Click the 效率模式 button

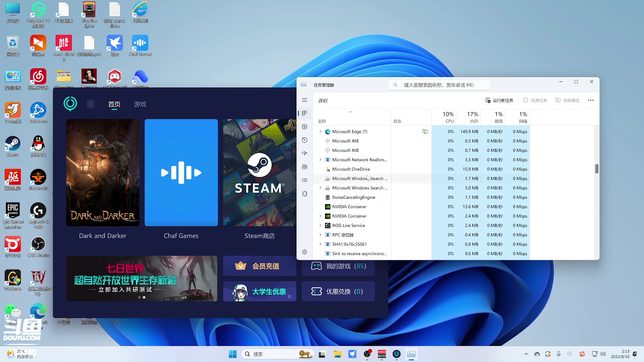(x=567, y=101)
